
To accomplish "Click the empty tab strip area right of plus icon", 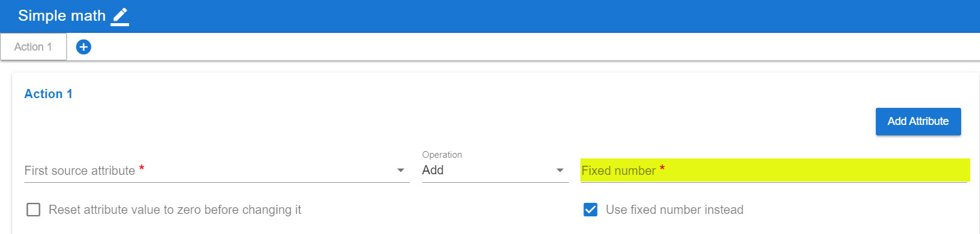I will click(536, 47).
